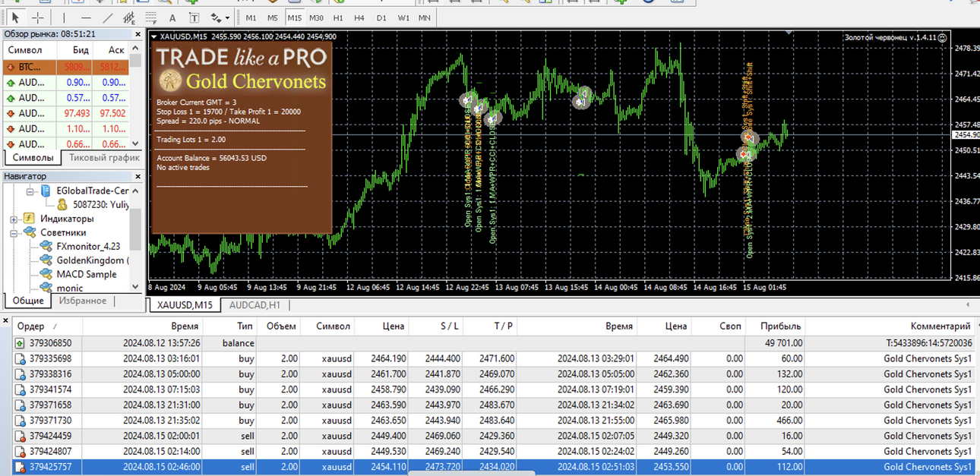980x476 pixels.
Task: Expand the Индикаторы tree node
Action: pos(14,219)
